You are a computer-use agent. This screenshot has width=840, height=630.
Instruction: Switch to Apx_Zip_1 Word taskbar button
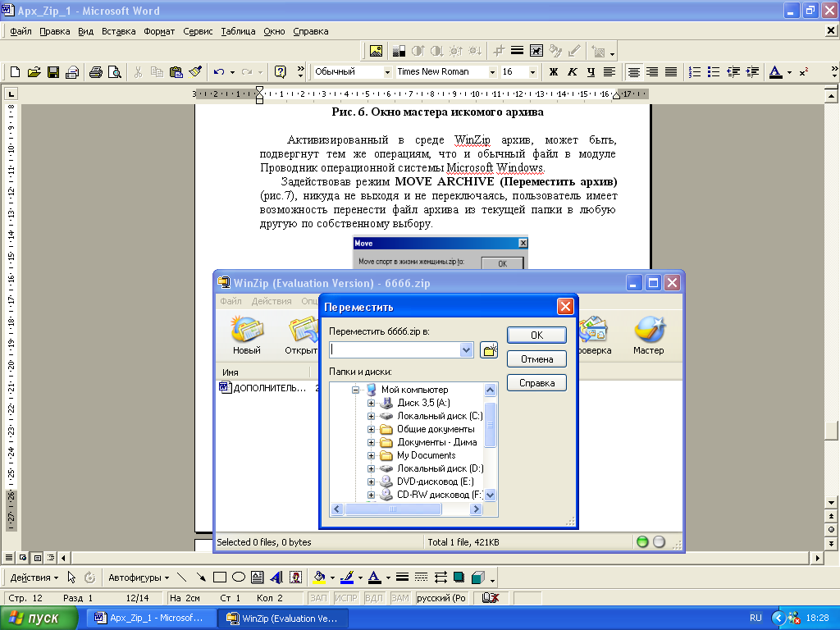tap(150, 618)
